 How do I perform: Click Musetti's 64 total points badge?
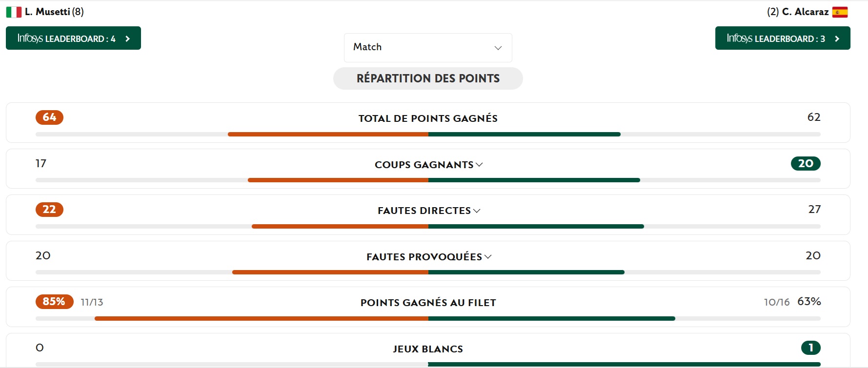coord(49,117)
